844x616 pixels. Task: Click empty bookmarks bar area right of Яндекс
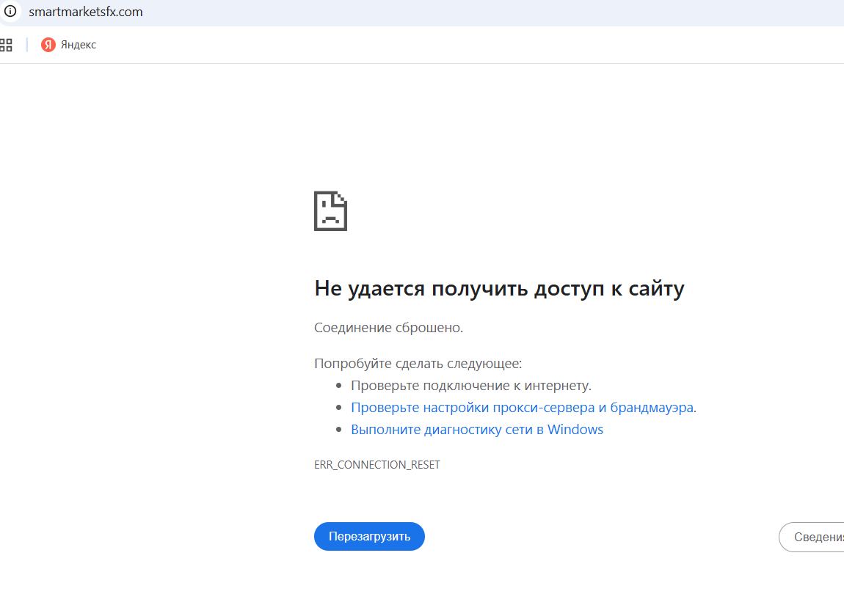pyautogui.click(x=440, y=45)
